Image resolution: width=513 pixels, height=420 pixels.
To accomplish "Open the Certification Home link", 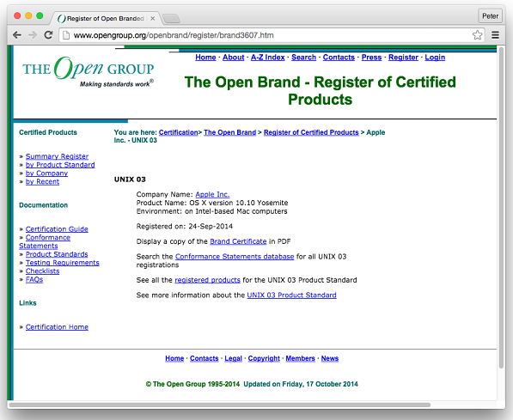I will (57, 327).
